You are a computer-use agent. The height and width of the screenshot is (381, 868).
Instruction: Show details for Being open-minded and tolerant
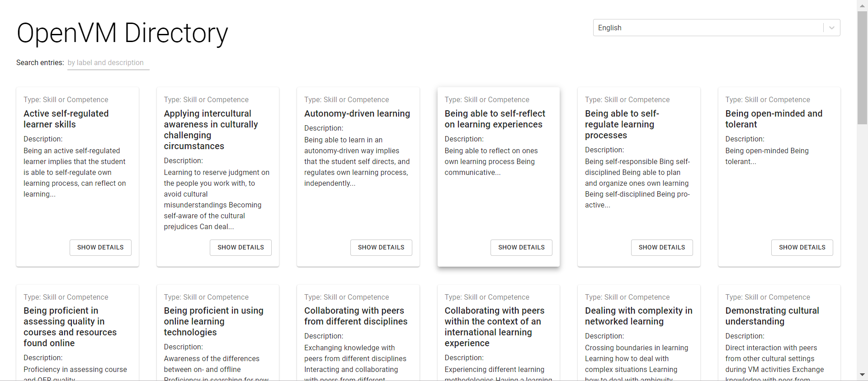pos(802,247)
